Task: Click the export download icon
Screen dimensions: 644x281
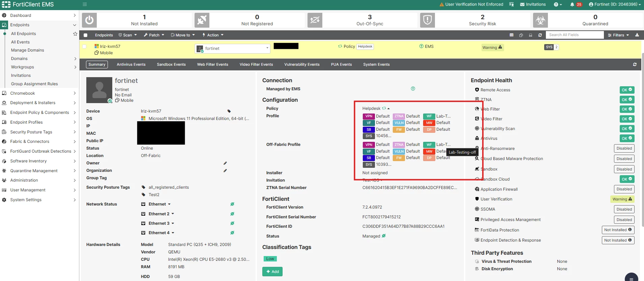Action: point(637,35)
